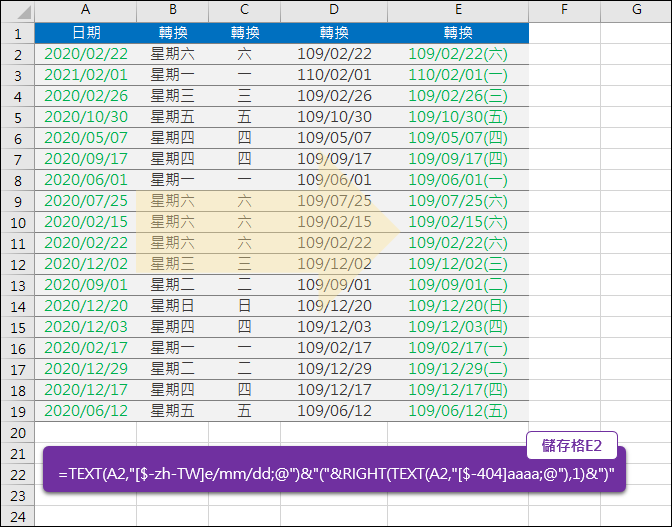Click 星期三 in row 4
Screen dimensions: 672x527
(172, 96)
